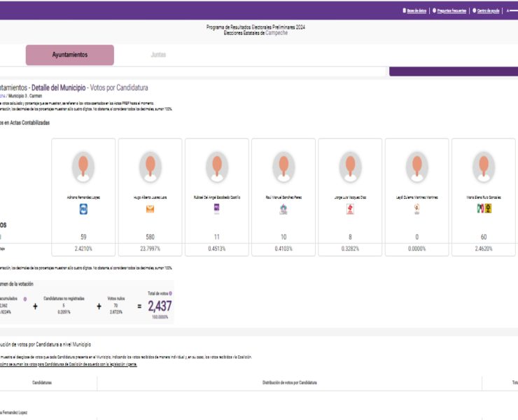This screenshot has width=518, height=420.
Task: Click the party emblem under Leydi Zulema Martinez
Action: [x=416, y=209]
